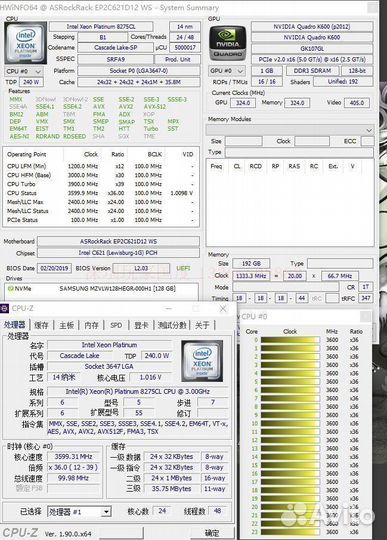
Task: Click the 核心速度 3599.31 MHz field
Action: [x=73, y=457]
